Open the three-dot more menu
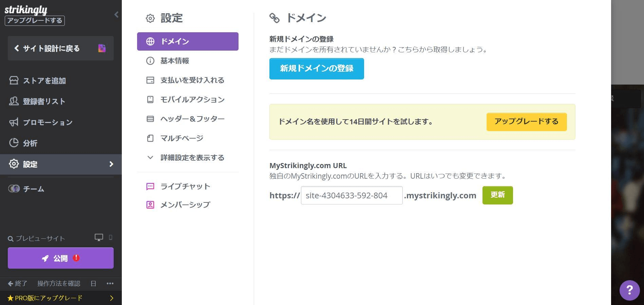 pyautogui.click(x=110, y=283)
